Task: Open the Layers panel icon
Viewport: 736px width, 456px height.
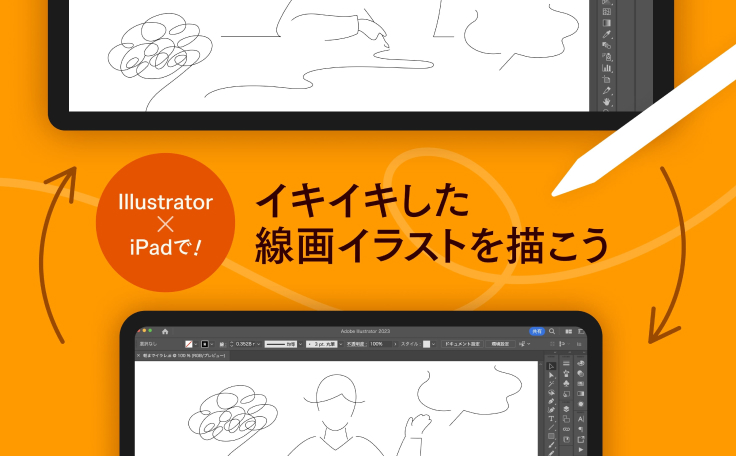Action: [x=566, y=409]
